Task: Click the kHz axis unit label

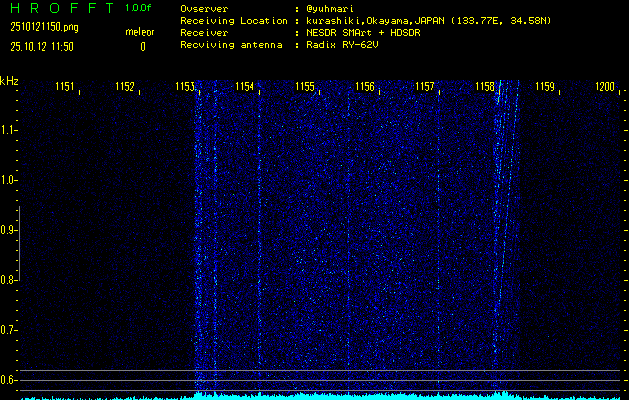Action: pyautogui.click(x=9, y=81)
